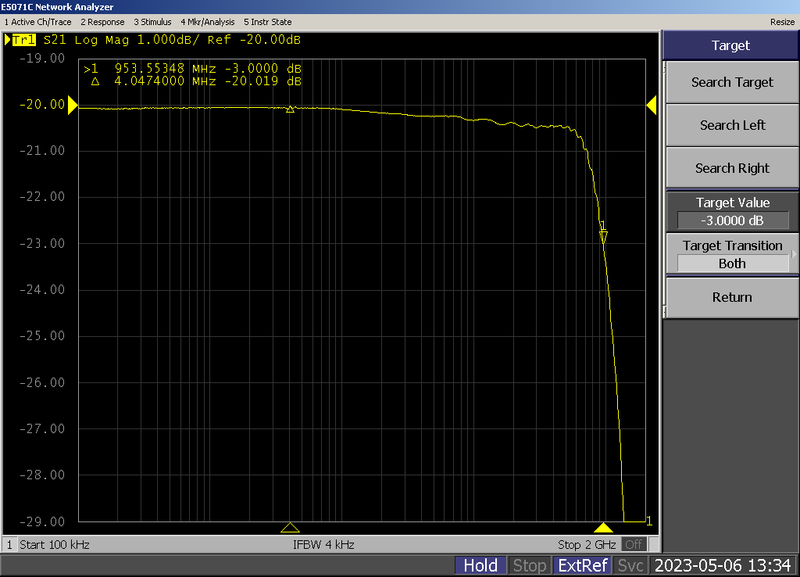Expand the Target Transition Both option
This screenshot has height=577, width=800.
coord(732,263)
